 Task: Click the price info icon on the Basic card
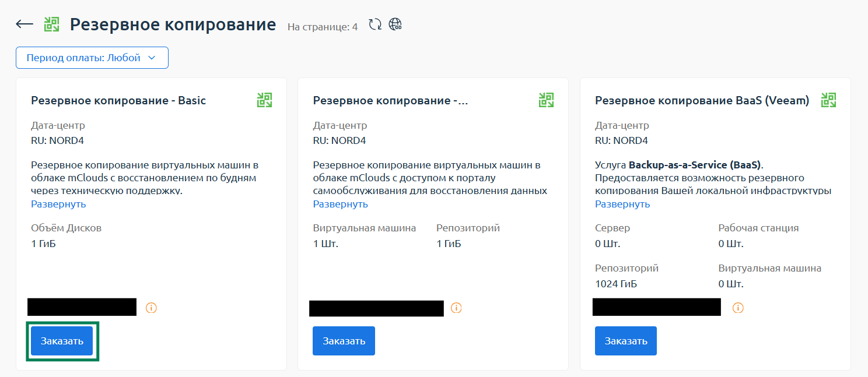pyautogui.click(x=151, y=308)
